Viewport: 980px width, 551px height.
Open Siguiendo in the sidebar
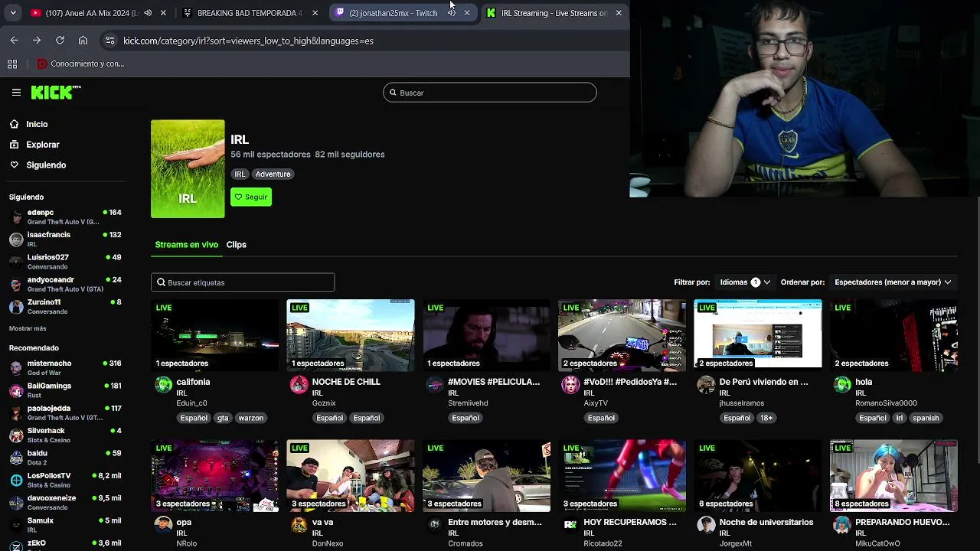click(x=46, y=165)
